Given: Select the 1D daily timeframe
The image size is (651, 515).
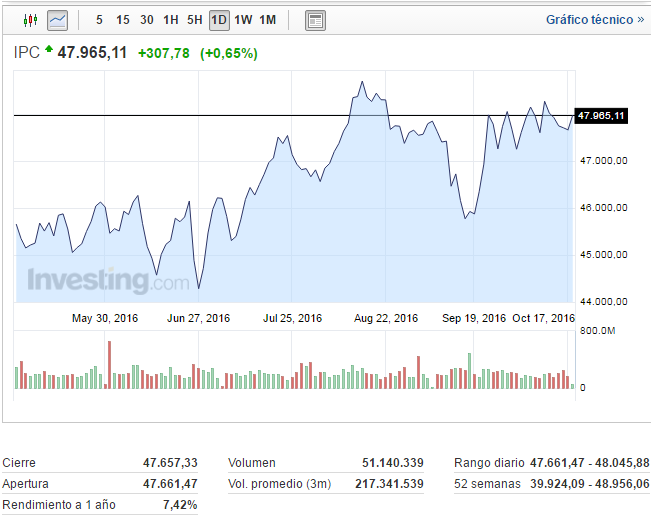Looking at the screenshot, I should point(219,20).
